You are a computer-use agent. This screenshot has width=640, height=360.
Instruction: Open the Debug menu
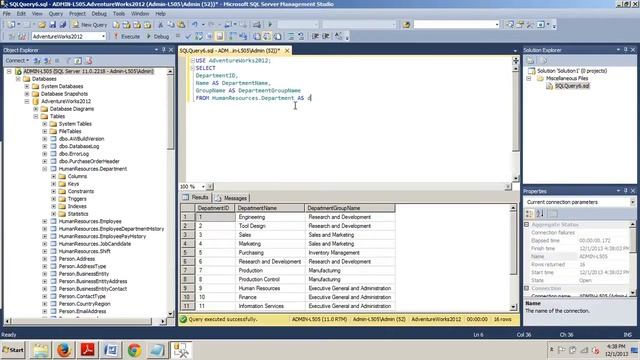pos(99,13)
